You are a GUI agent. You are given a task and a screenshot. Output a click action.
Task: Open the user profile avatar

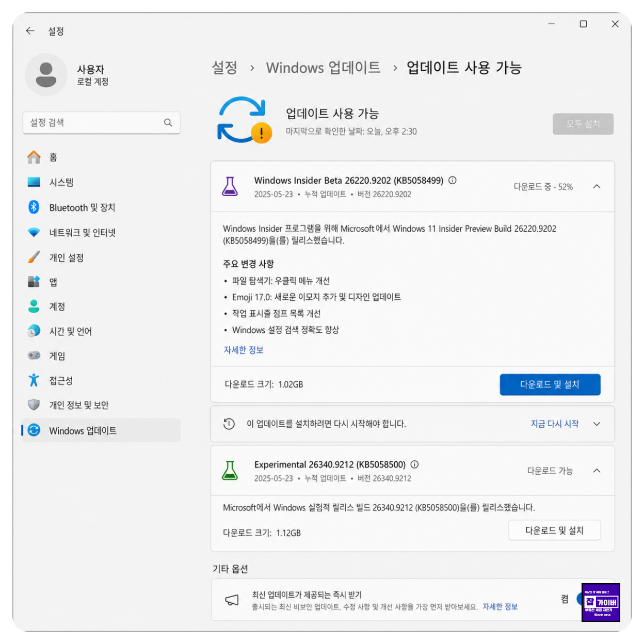pyautogui.click(x=46, y=75)
